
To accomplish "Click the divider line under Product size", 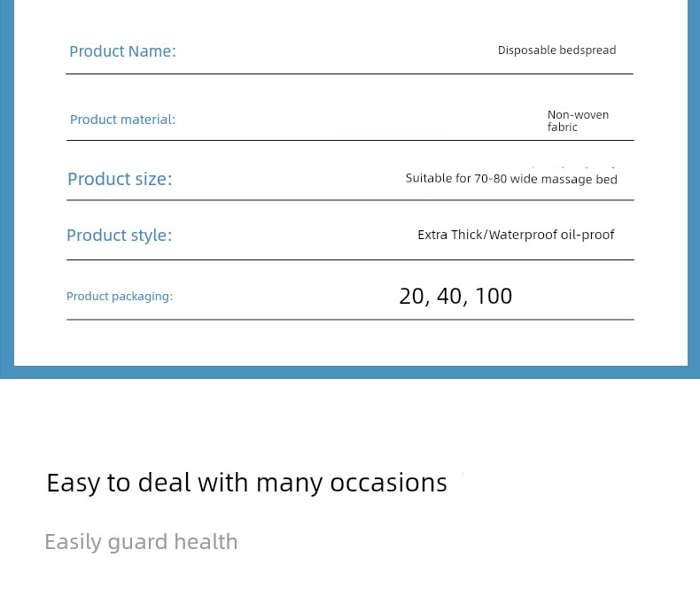I will click(351, 200).
